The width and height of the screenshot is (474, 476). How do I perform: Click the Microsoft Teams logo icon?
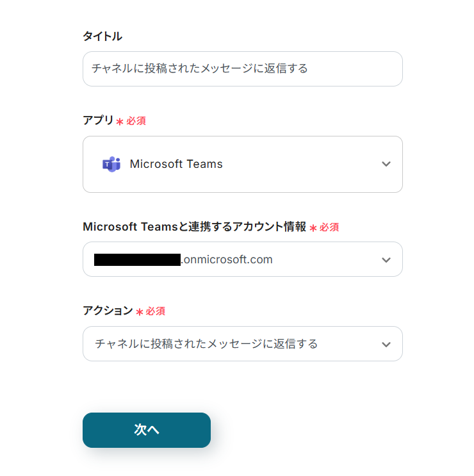pyautogui.click(x=111, y=164)
